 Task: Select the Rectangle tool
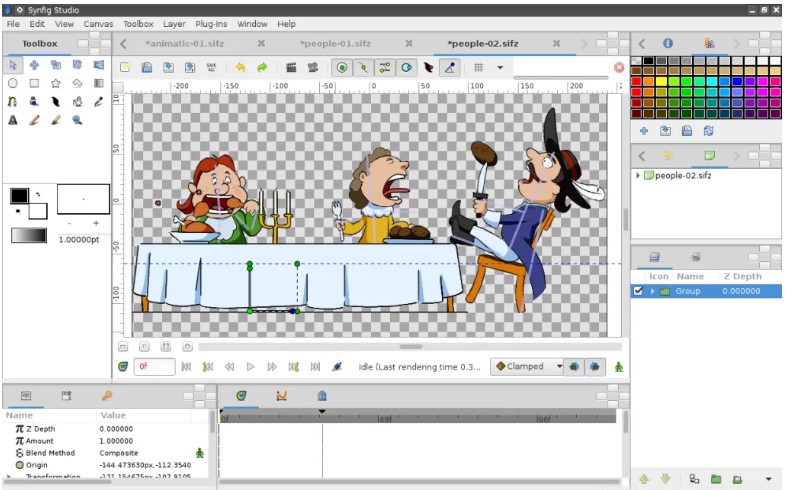34,83
